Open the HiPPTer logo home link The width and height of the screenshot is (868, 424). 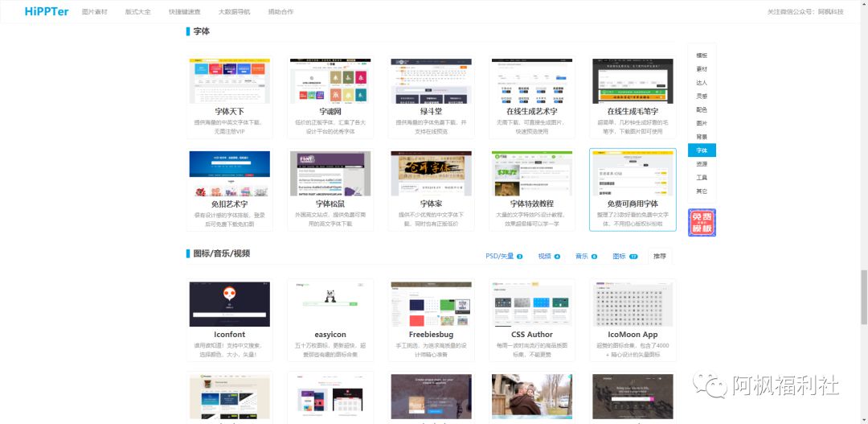pyautogui.click(x=47, y=11)
